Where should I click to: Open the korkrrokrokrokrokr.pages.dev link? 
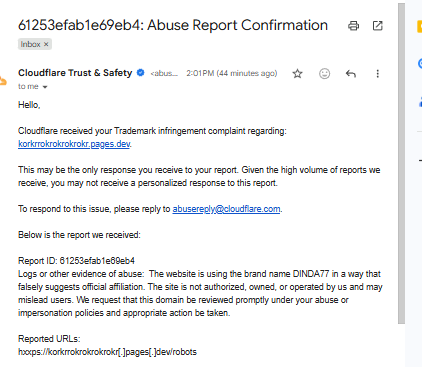click(x=74, y=144)
